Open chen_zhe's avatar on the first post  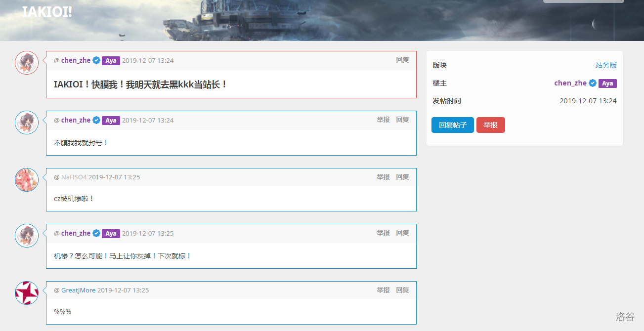[27, 63]
